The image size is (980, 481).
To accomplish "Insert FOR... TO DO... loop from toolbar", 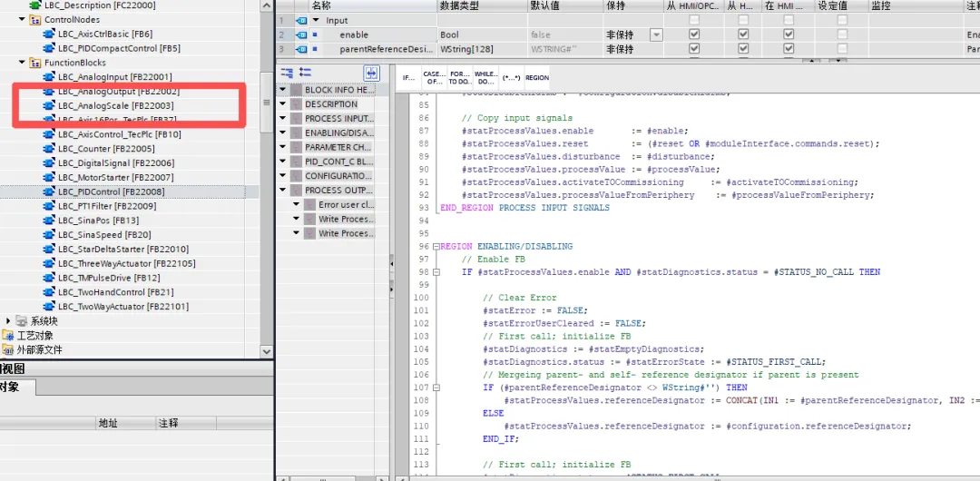I will tap(460, 78).
